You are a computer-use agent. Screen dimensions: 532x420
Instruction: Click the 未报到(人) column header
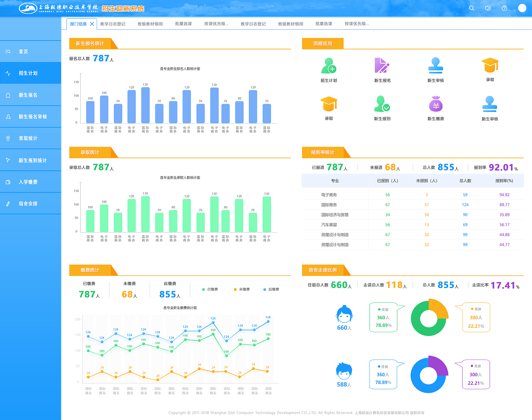coord(426,181)
